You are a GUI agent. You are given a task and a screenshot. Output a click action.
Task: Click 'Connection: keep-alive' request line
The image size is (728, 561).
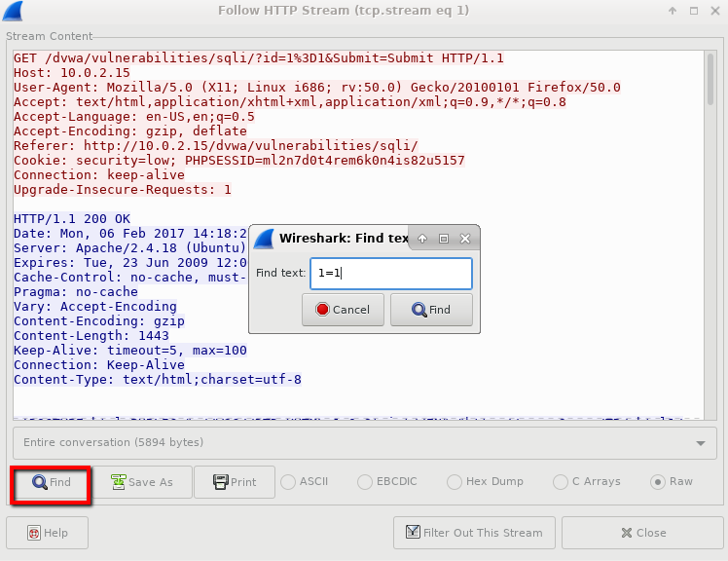click(99, 175)
